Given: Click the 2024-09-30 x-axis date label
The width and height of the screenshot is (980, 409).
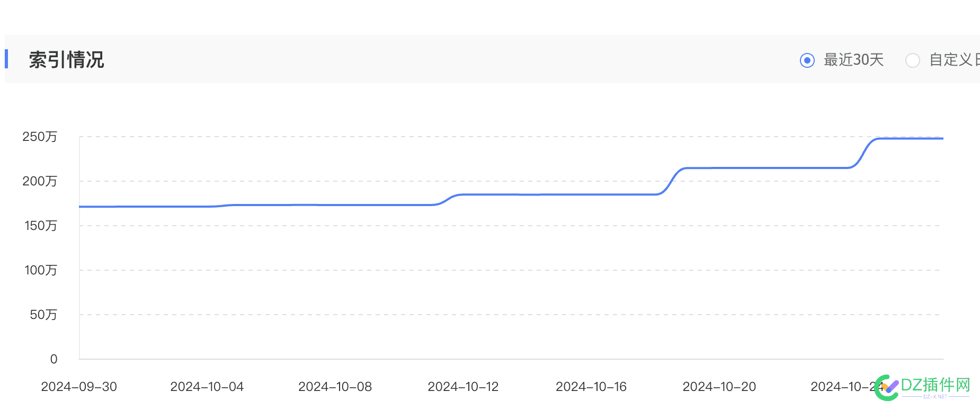Looking at the screenshot, I should tap(79, 387).
